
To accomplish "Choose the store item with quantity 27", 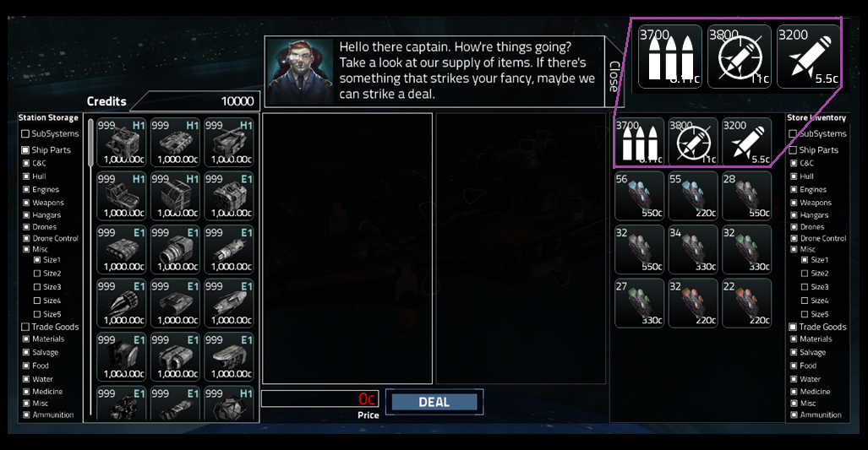I will pos(639,303).
